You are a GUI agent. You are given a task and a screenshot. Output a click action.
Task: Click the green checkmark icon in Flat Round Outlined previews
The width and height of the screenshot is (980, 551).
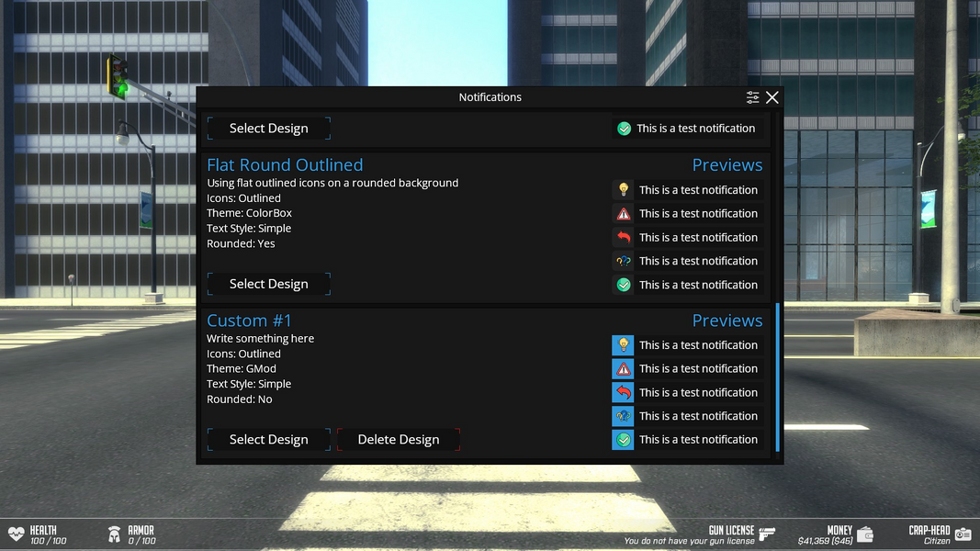point(624,286)
